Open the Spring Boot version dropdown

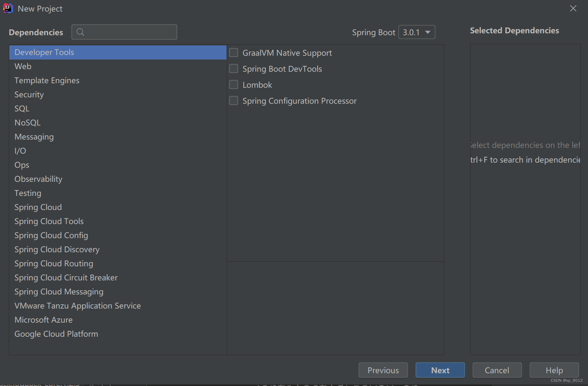click(x=417, y=32)
